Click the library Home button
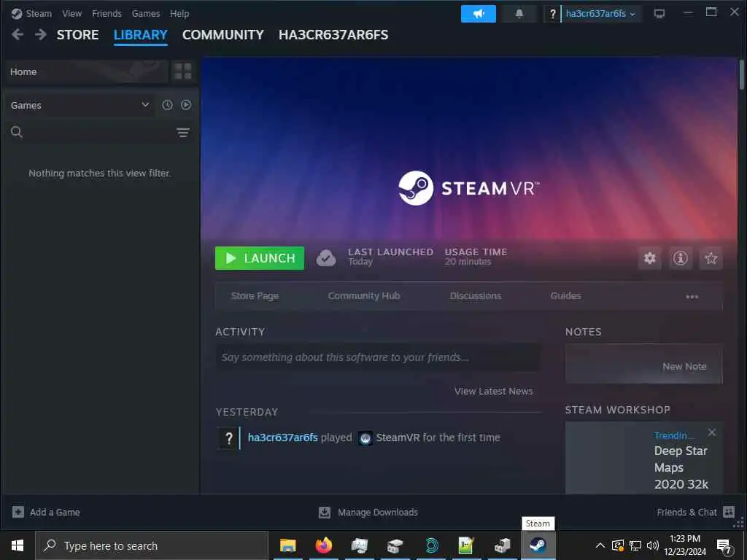This screenshot has width=747, height=560. 86,72
